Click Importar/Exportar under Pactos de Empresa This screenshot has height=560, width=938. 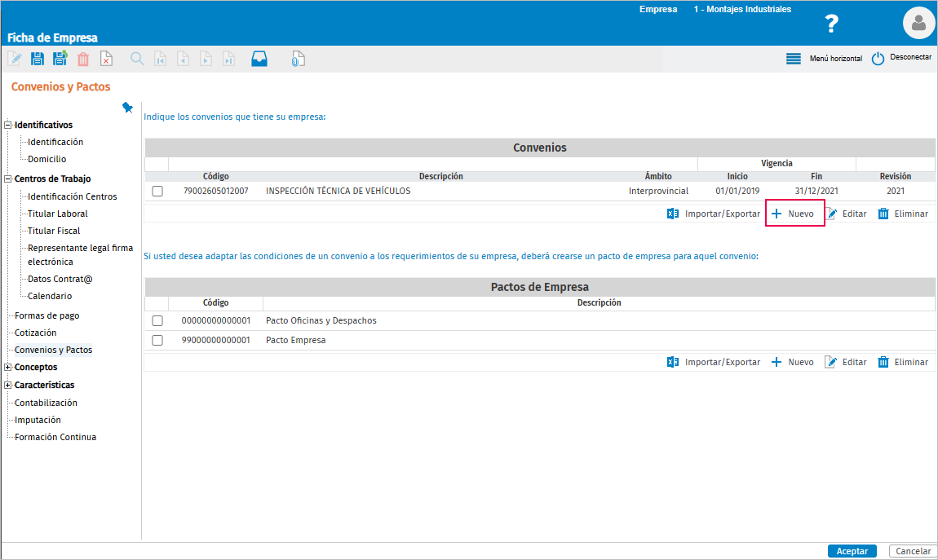tap(714, 362)
